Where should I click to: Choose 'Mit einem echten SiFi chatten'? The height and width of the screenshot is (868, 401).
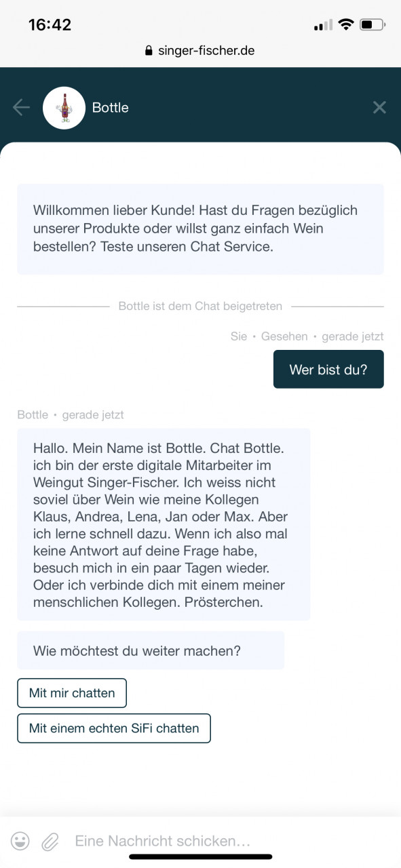click(114, 728)
